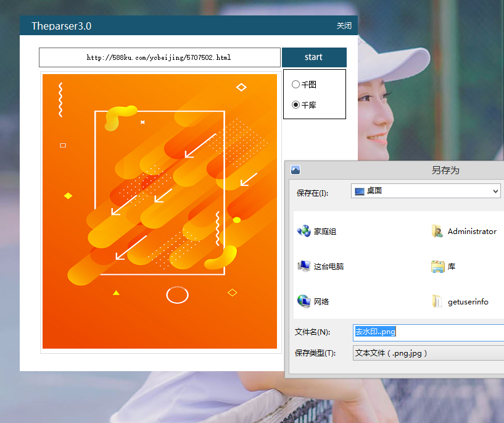This screenshot has width=504, height=423.
Task: Click 关闭 to close Theparser
Action: click(344, 26)
